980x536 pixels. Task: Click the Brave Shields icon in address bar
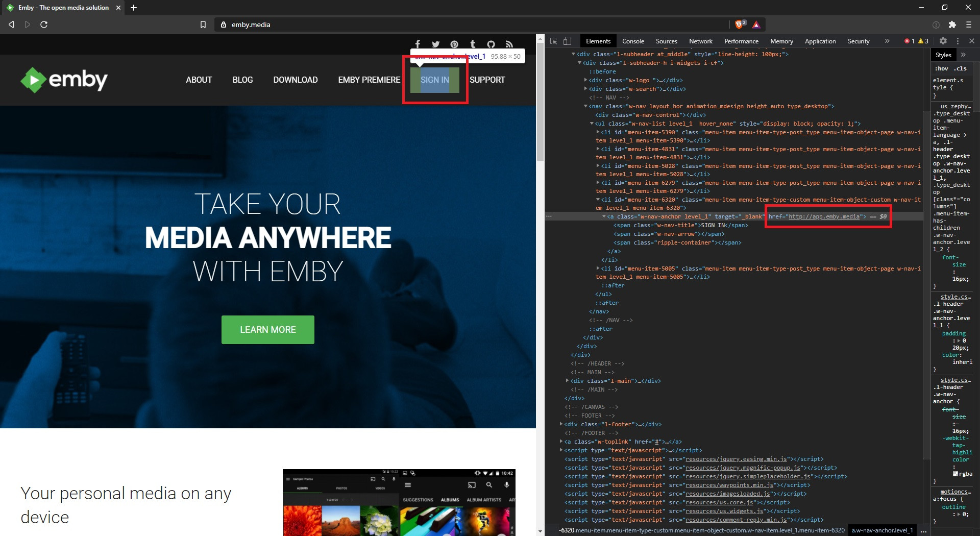(739, 24)
